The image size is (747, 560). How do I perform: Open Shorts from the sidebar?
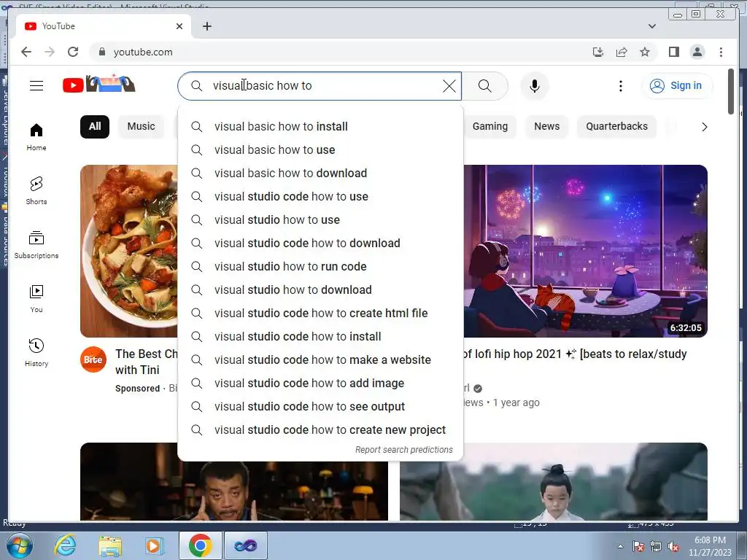pos(36,191)
